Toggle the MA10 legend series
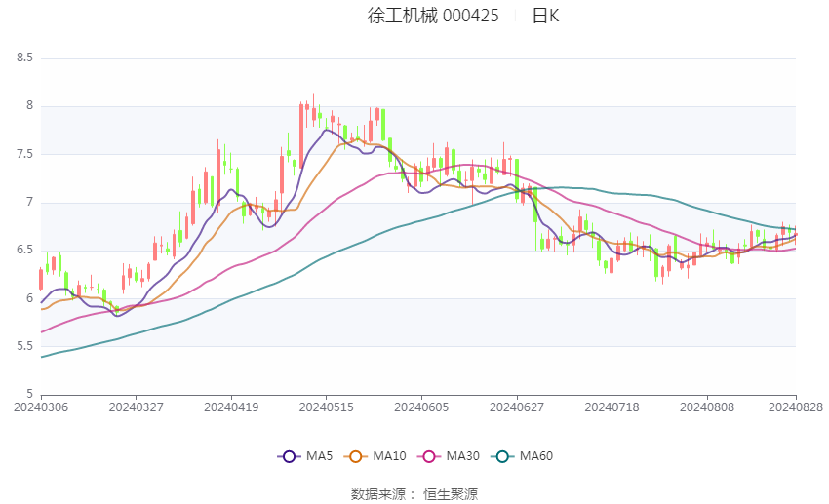 tap(375, 456)
